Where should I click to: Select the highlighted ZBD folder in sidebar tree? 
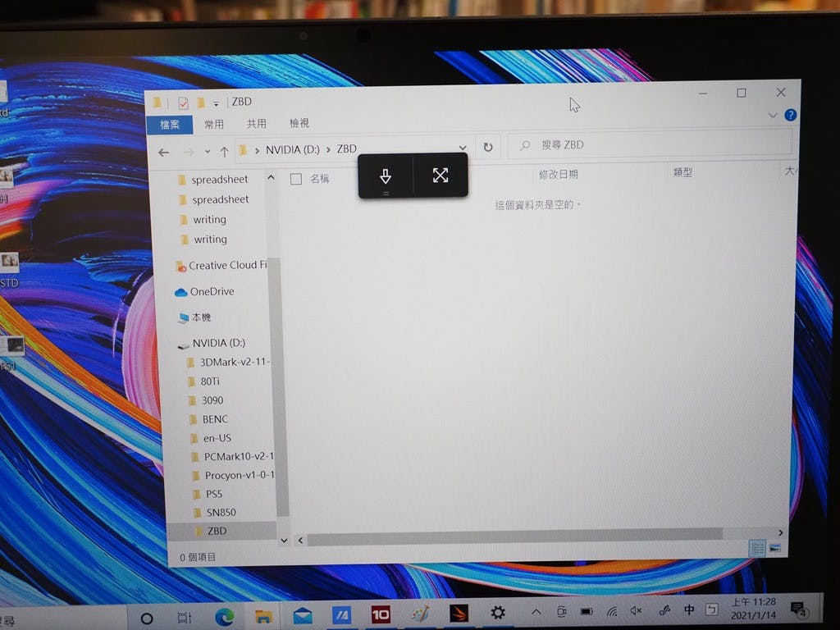[x=221, y=531]
